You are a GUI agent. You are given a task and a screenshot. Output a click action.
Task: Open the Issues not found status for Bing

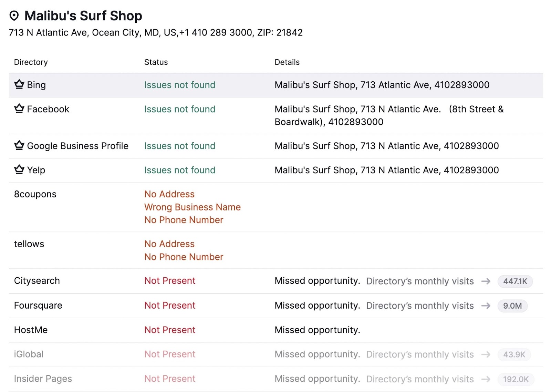(179, 85)
